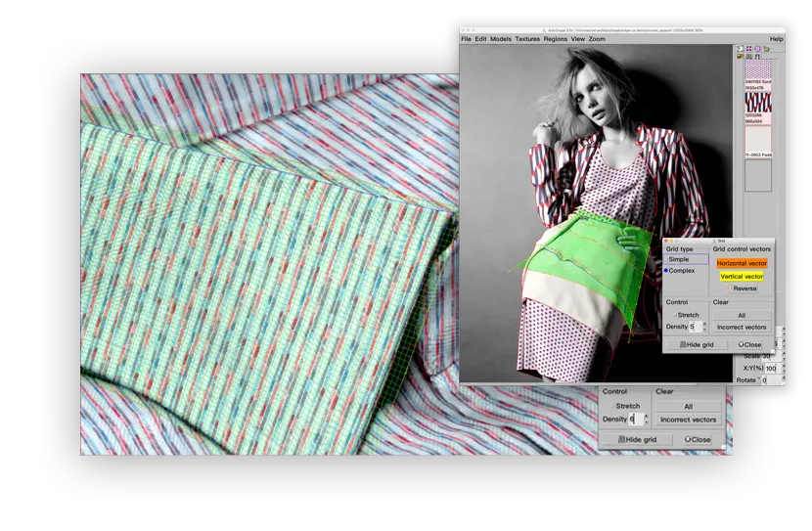
Task: Click the orange Horizontal vector button
Action: (742, 263)
